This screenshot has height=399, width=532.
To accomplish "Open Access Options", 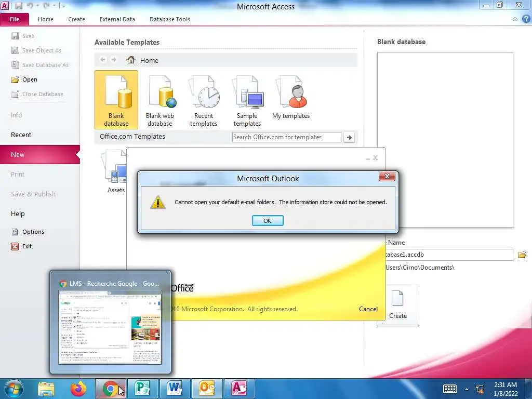I will pyautogui.click(x=28, y=232).
